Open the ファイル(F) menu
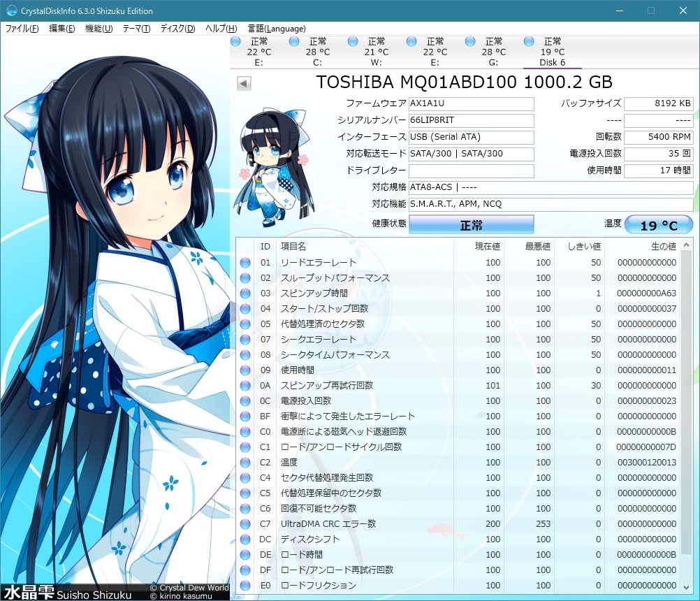The image size is (700, 601). [22, 29]
